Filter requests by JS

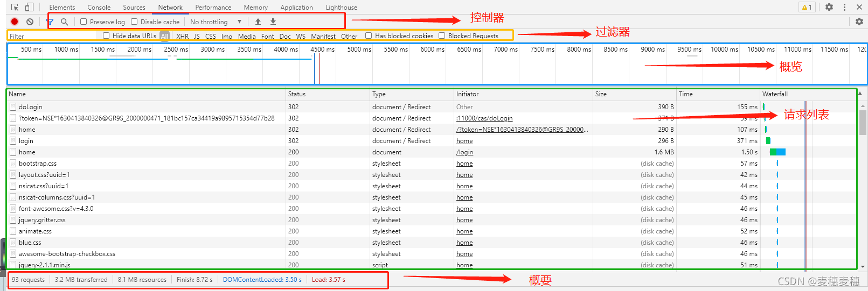click(x=197, y=36)
